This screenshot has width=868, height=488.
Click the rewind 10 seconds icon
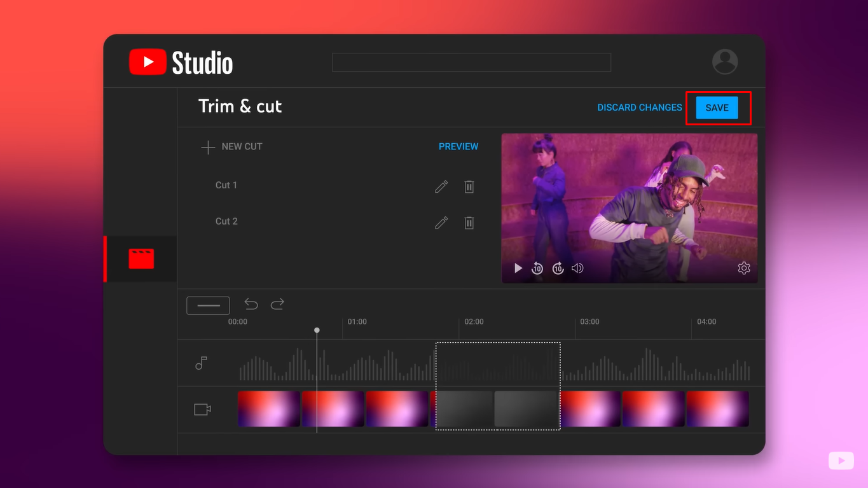537,268
